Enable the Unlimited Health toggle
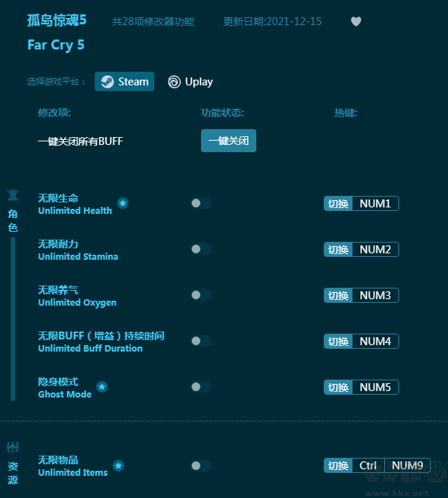448x498 pixels. click(202, 203)
